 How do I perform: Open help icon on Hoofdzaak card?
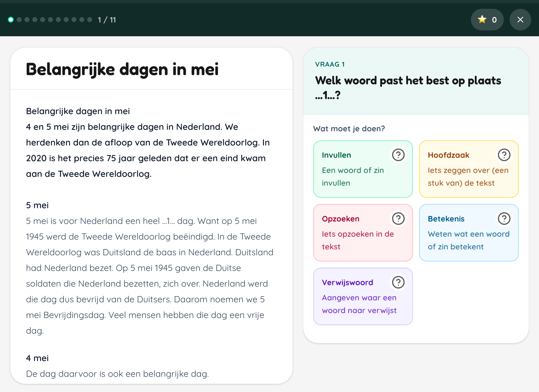pyautogui.click(x=504, y=155)
